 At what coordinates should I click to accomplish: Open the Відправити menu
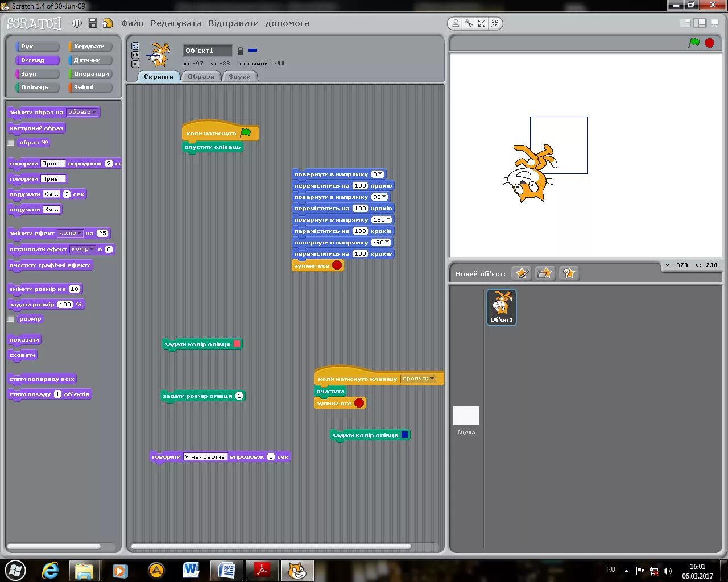click(x=233, y=23)
